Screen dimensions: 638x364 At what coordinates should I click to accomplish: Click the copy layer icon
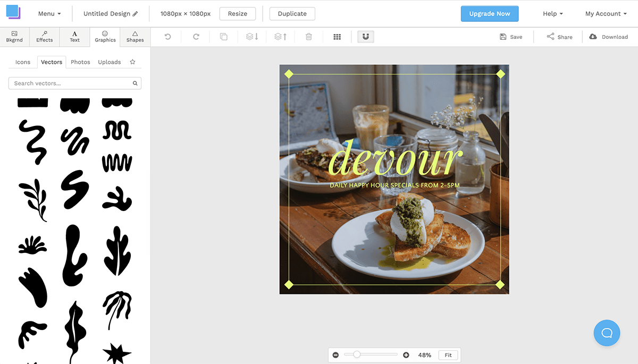click(x=224, y=37)
